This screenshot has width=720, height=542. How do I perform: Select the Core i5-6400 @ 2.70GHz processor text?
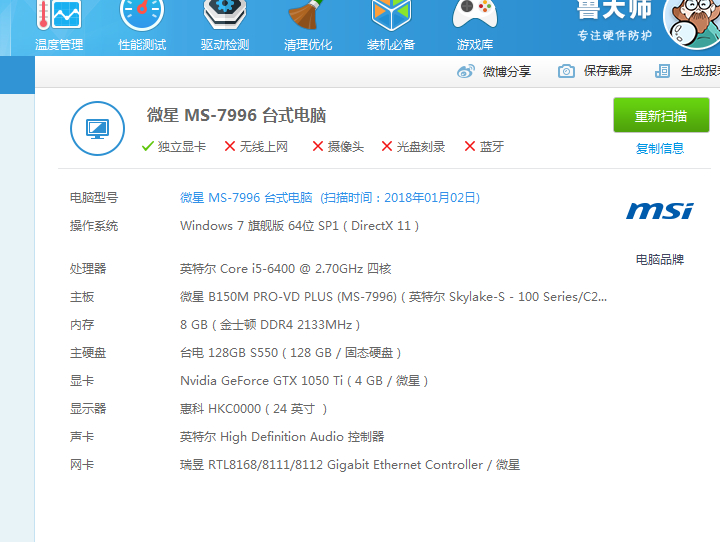pos(286,268)
